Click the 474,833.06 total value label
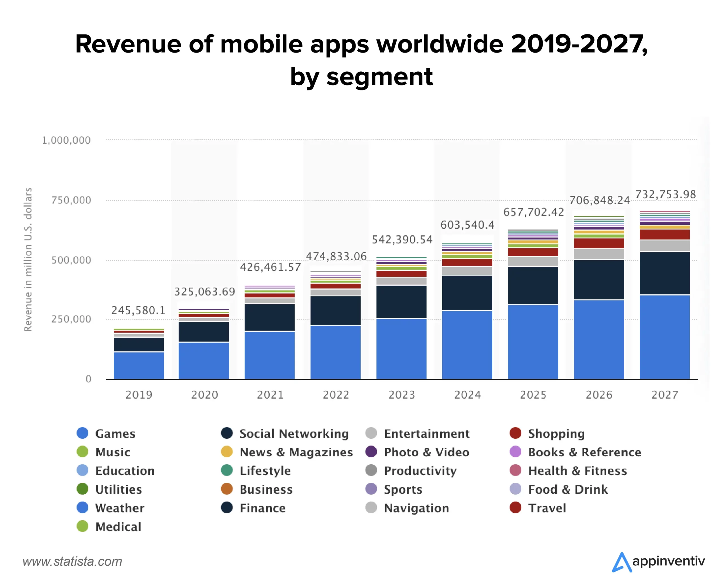723x588 pixels. pyautogui.click(x=336, y=256)
